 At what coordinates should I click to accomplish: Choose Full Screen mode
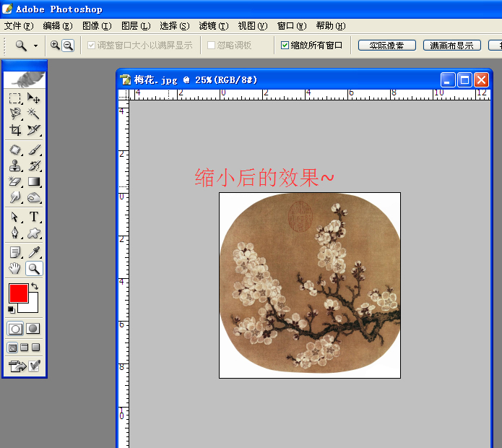(x=36, y=348)
